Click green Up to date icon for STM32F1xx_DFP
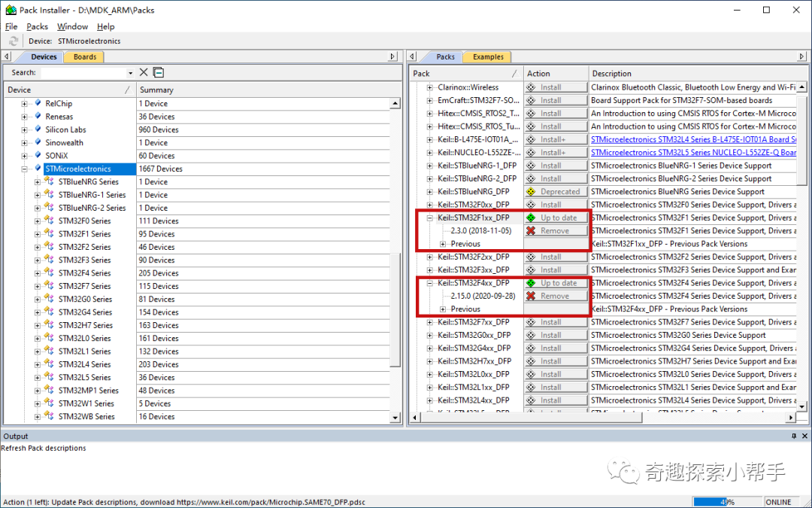Screen dimensions: 812x508 (x=531, y=217)
